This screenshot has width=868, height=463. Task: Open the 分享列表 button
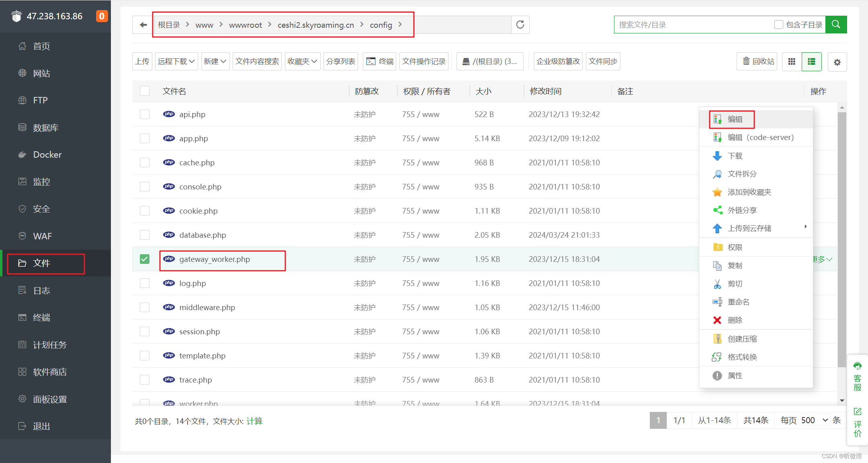click(x=341, y=62)
